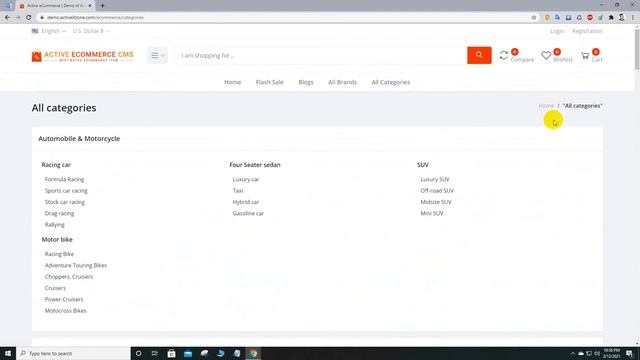Select Racing Bike
This screenshot has width=640, height=360.
pyautogui.click(x=59, y=254)
